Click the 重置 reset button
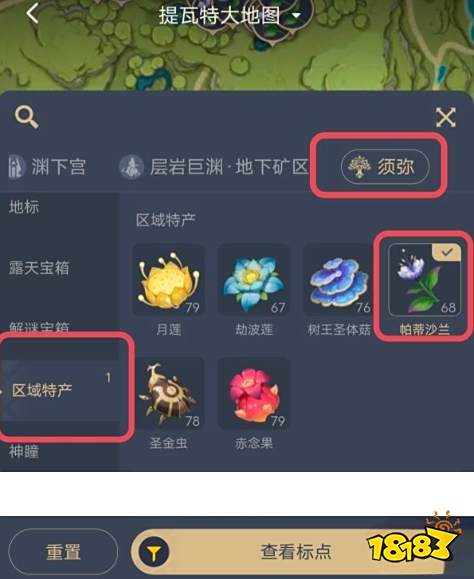 pyautogui.click(x=63, y=552)
